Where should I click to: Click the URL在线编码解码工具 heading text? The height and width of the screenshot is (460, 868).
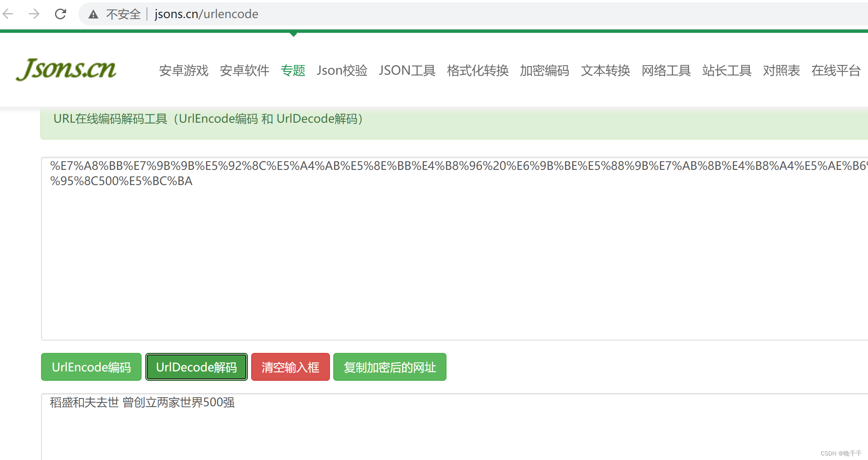point(208,119)
